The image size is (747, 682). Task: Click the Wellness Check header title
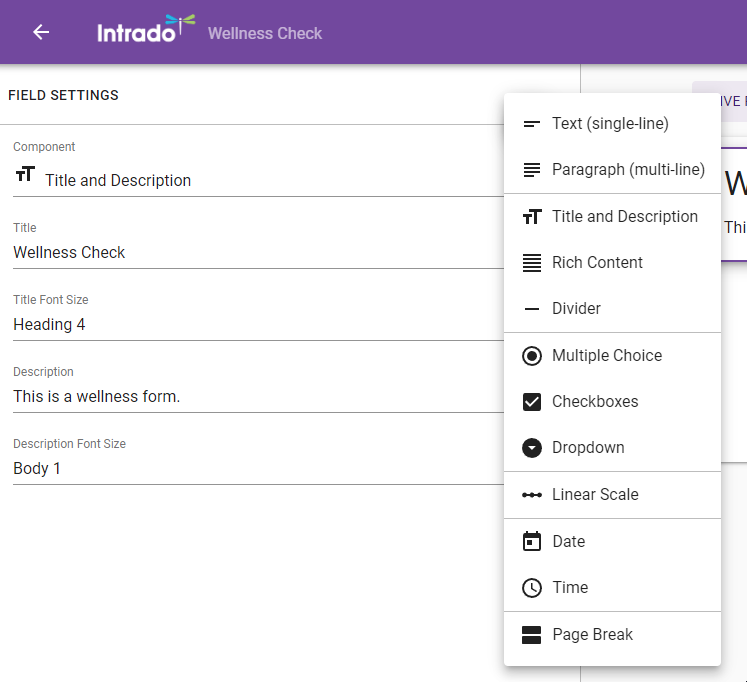(265, 34)
